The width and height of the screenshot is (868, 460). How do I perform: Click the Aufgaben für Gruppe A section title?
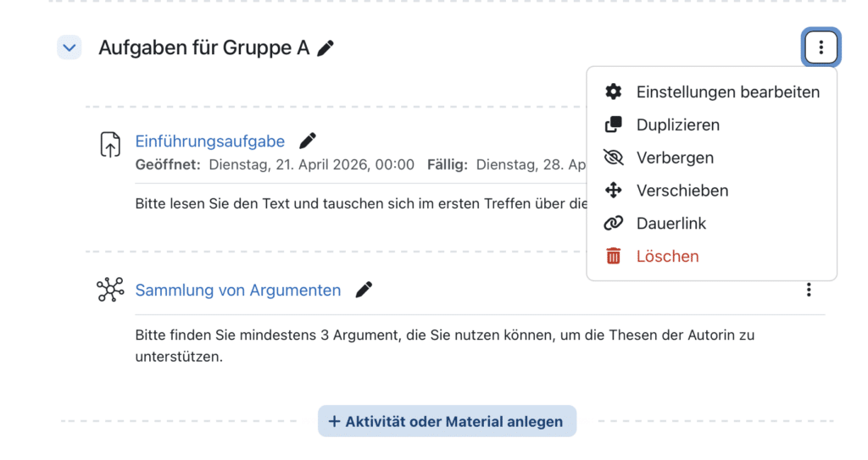(203, 48)
